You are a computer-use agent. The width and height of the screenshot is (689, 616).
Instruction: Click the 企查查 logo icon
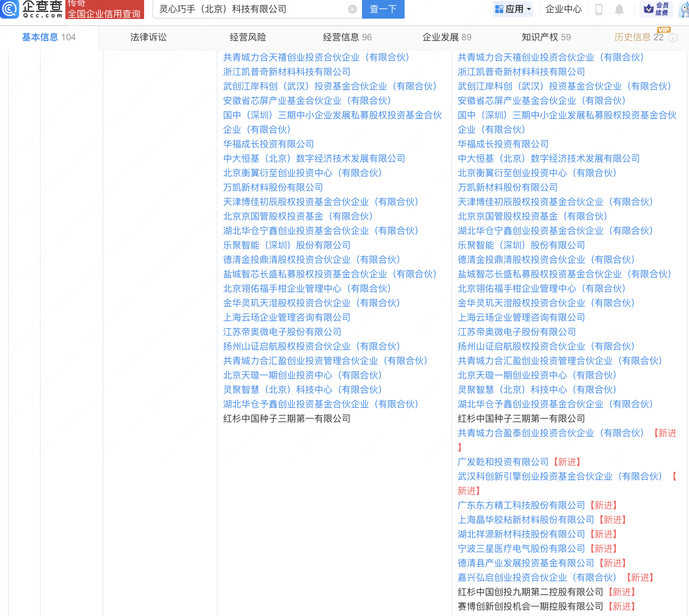pos(10,10)
